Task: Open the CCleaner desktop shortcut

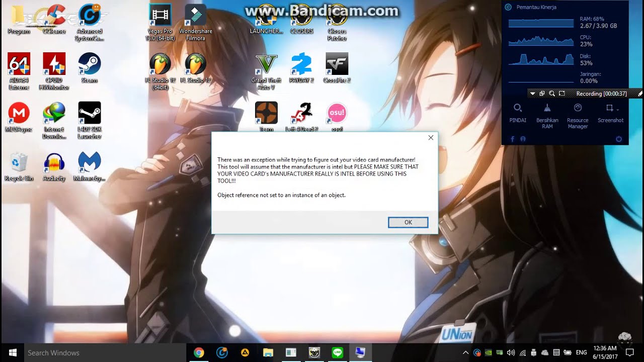Action: 54,20
